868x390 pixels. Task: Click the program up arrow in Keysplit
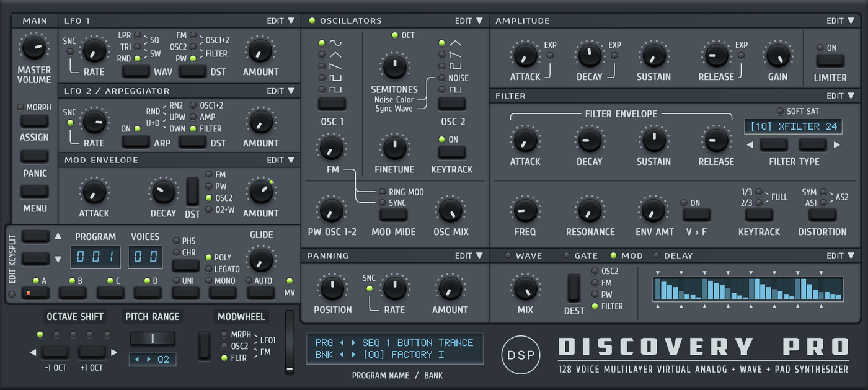(58, 236)
